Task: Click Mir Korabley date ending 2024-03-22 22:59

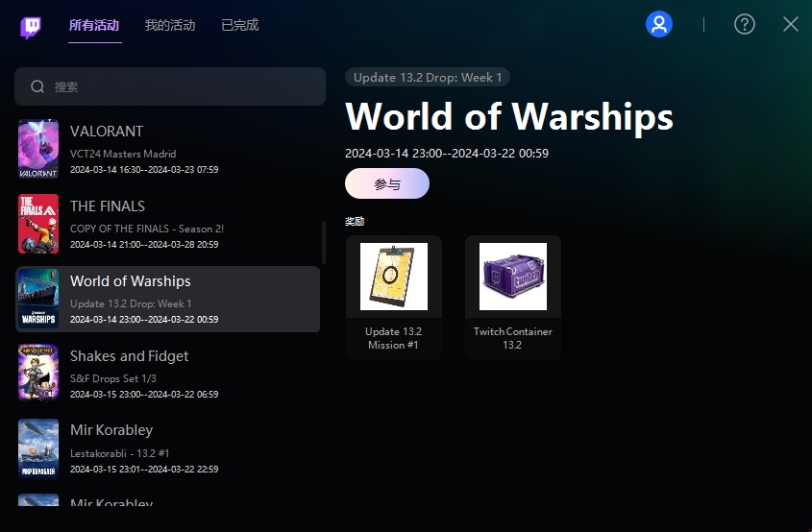Action: pyautogui.click(x=144, y=470)
